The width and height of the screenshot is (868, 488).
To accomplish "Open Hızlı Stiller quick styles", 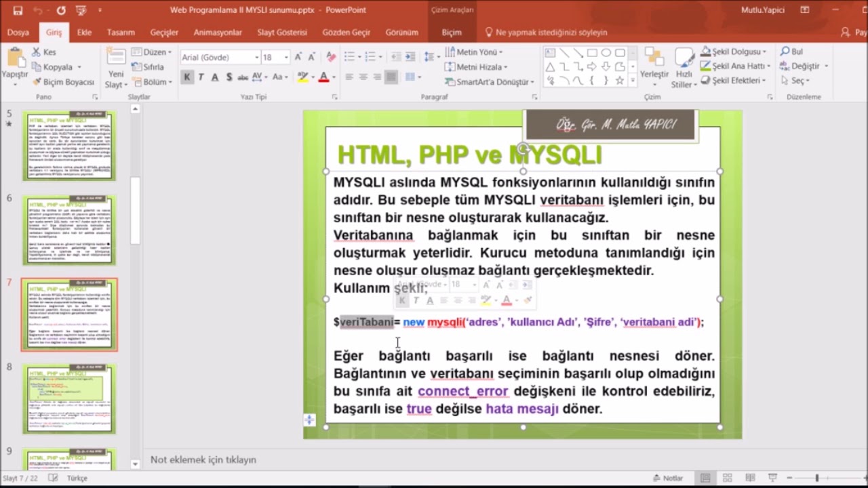I will point(684,68).
